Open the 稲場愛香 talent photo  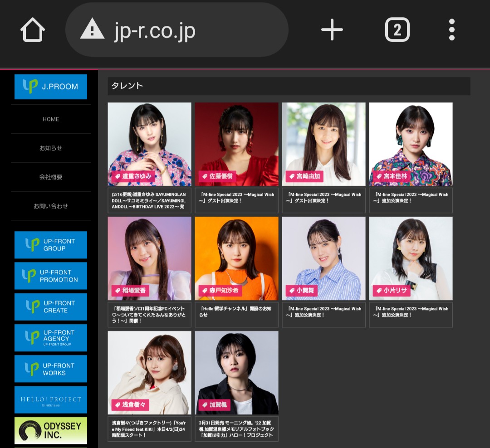tap(149, 258)
